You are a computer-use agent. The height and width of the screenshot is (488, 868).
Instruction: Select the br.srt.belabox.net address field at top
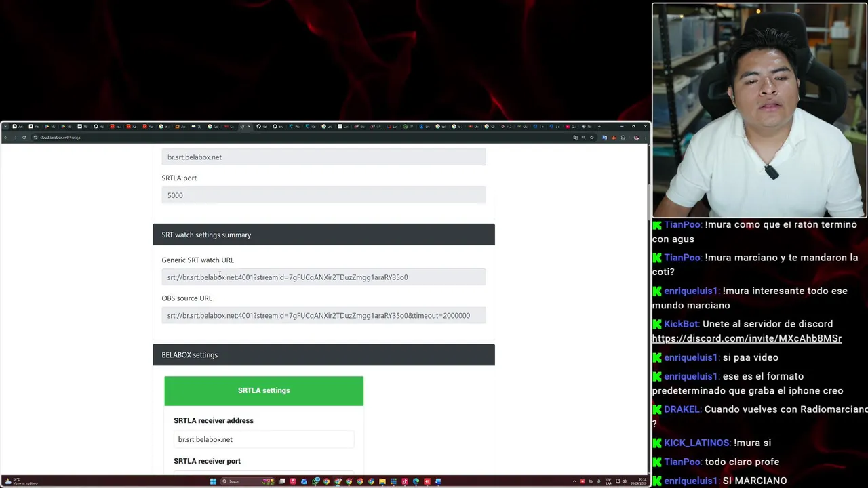323,157
